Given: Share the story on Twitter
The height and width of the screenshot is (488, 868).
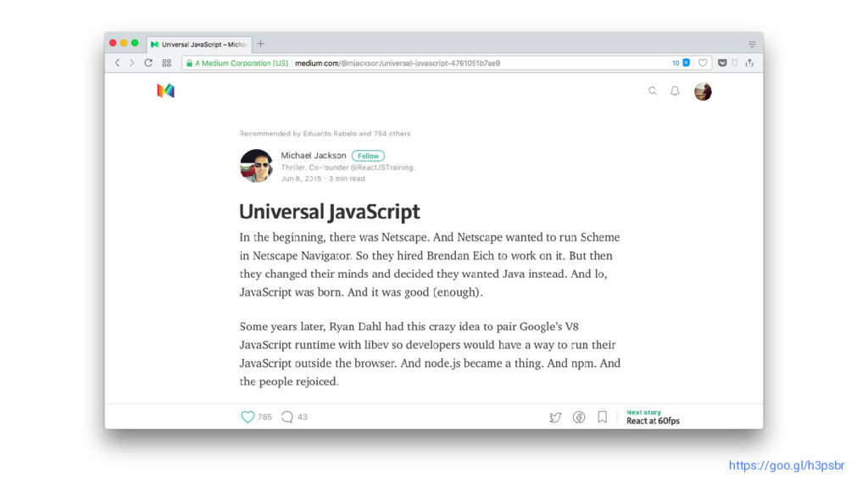Looking at the screenshot, I should pos(555,417).
